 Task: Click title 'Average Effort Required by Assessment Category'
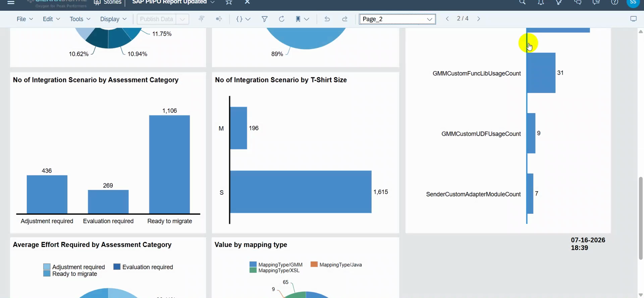(92, 245)
